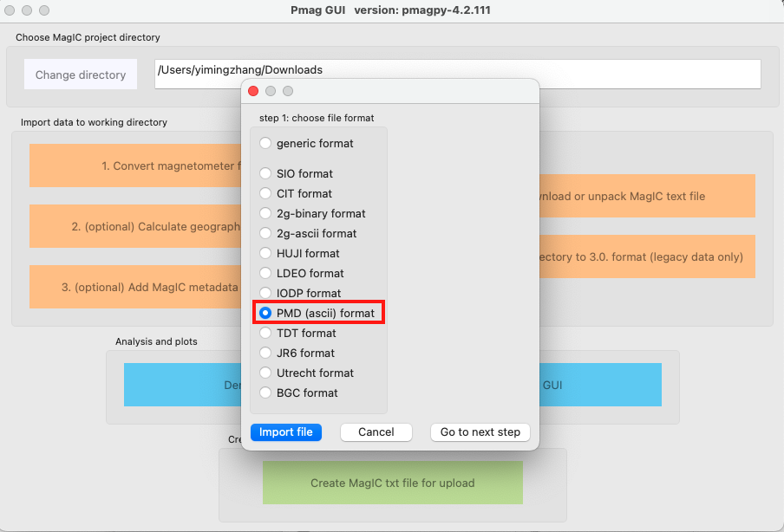Select CIT format option
Image resolution: width=784 pixels, height=532 pixels.
[x=265, y=193]
